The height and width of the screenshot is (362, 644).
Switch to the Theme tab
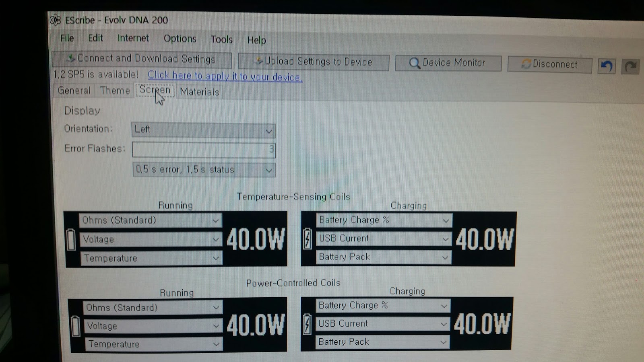(x=115, y=90)
